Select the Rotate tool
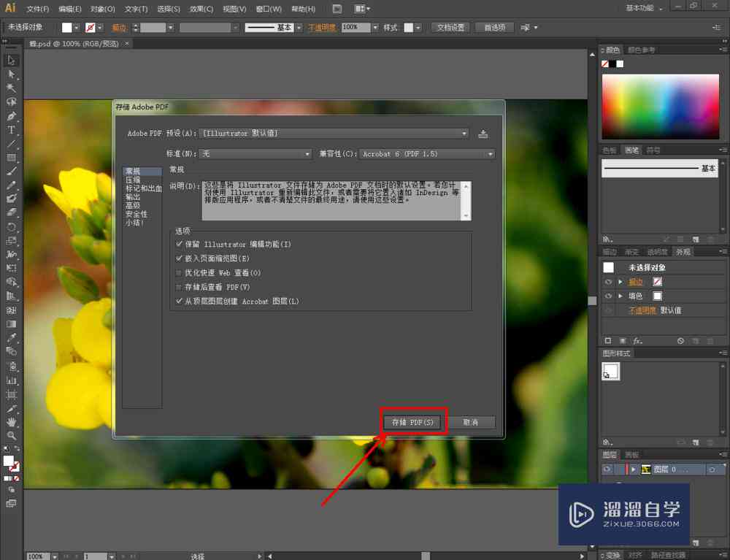 tap(11, 226)
